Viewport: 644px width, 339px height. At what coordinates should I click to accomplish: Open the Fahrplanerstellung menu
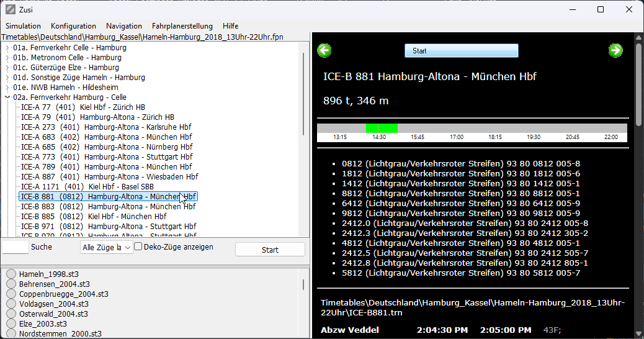click(182, 26)
